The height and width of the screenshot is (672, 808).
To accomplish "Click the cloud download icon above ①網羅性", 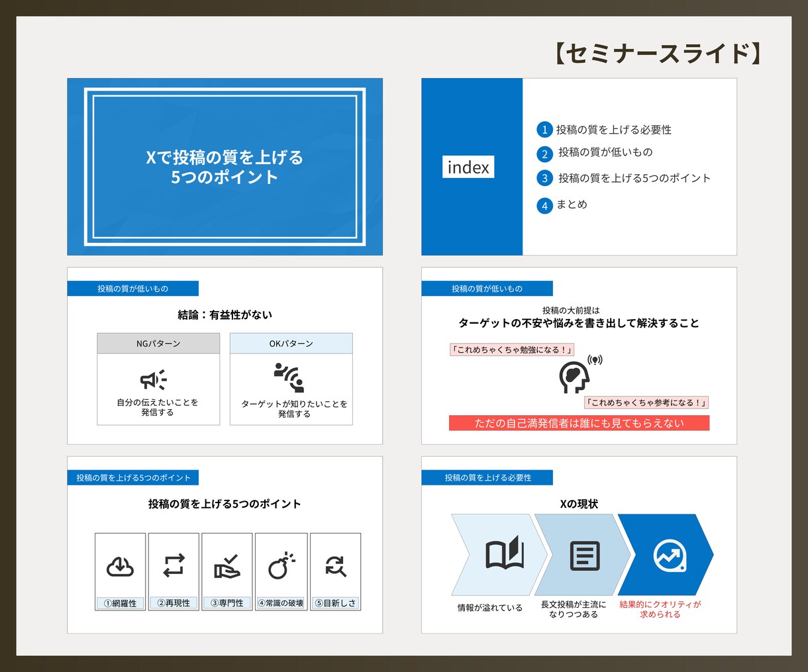I will pyautogui.click(x=121, y=567).
